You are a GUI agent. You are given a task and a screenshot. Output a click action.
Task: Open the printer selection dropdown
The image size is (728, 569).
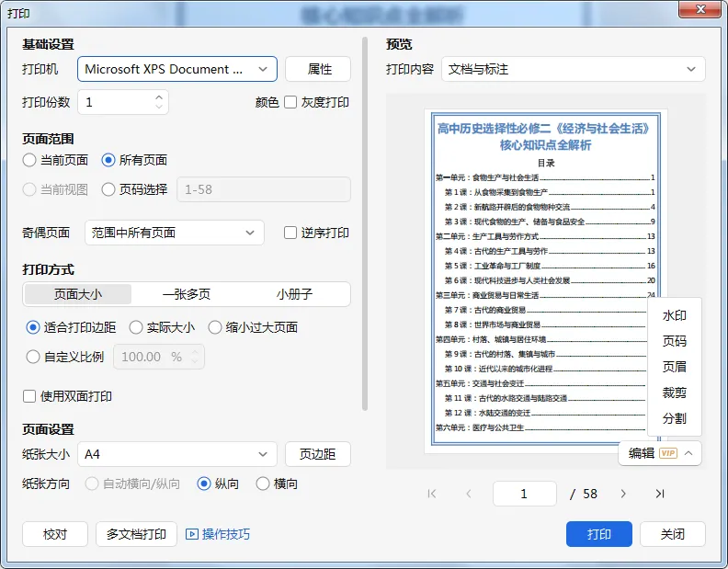[x=177, y=69]
